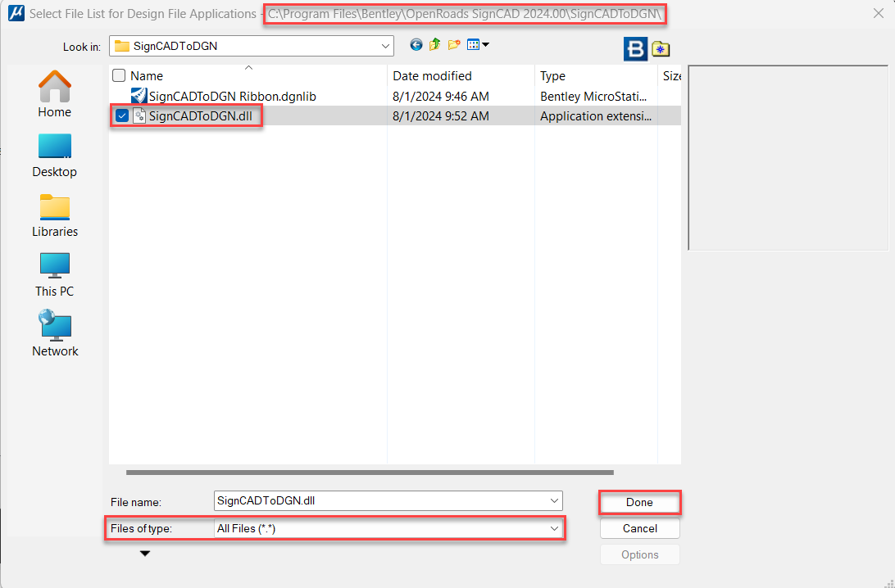This screenshot has width=895, height=588.
Task: Open Desktop in the places sidebar
Action: (x=55, y=155)
